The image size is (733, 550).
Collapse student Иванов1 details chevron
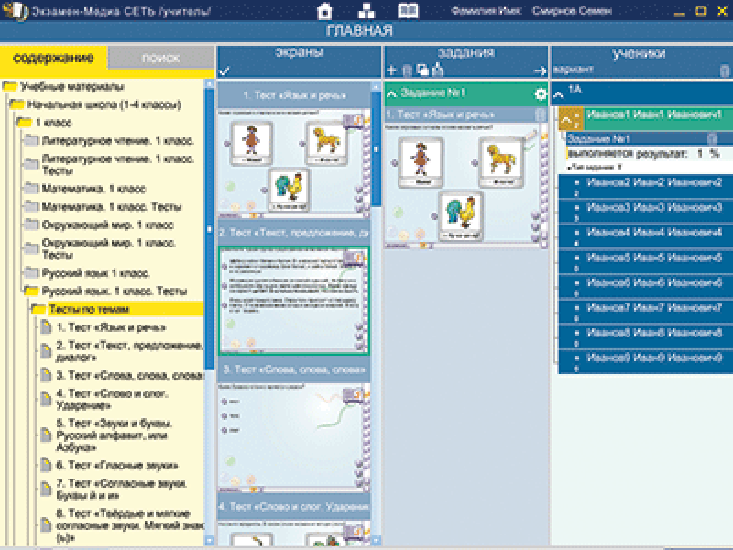(567, 121)
